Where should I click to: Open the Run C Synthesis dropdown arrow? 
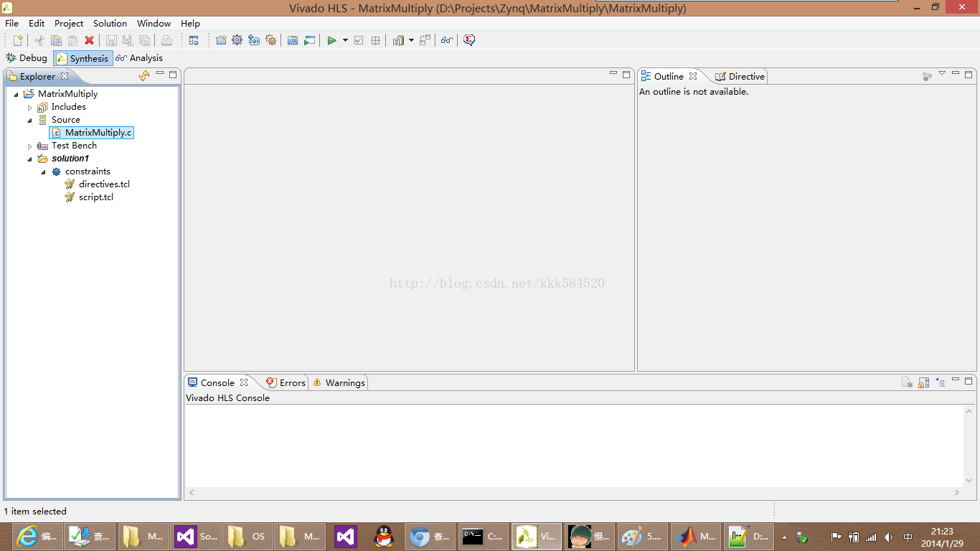[345, 40]
